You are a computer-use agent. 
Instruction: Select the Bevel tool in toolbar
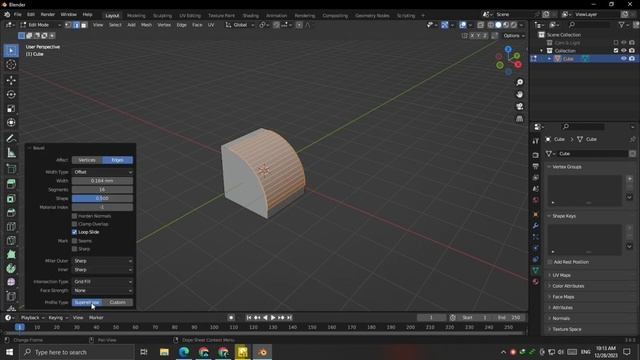point(11,213)
